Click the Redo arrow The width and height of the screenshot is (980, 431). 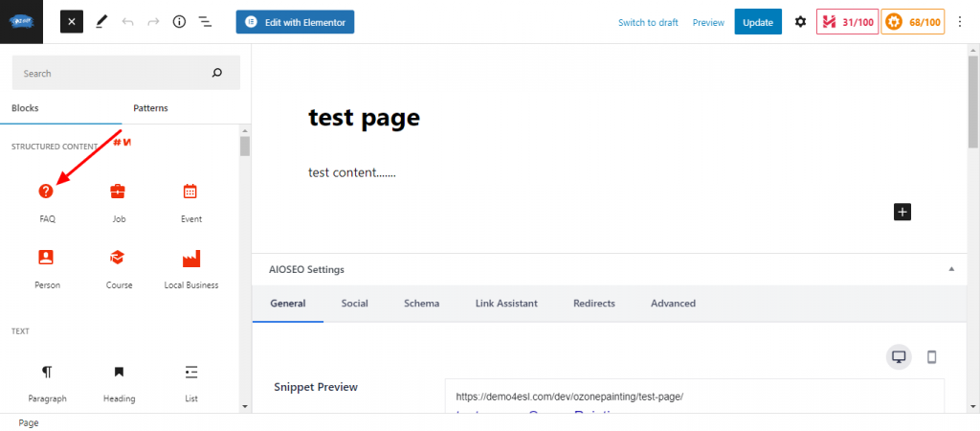tap(153, 22)
